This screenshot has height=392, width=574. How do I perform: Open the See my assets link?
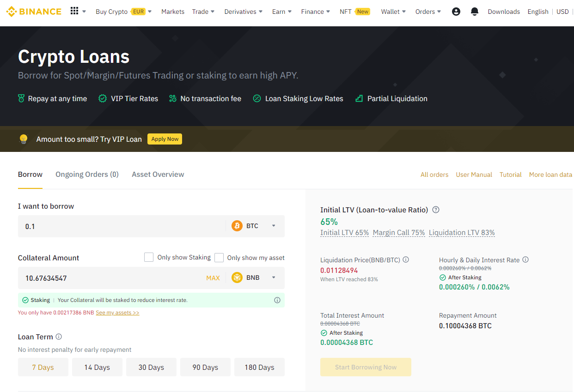coord(117,313)
